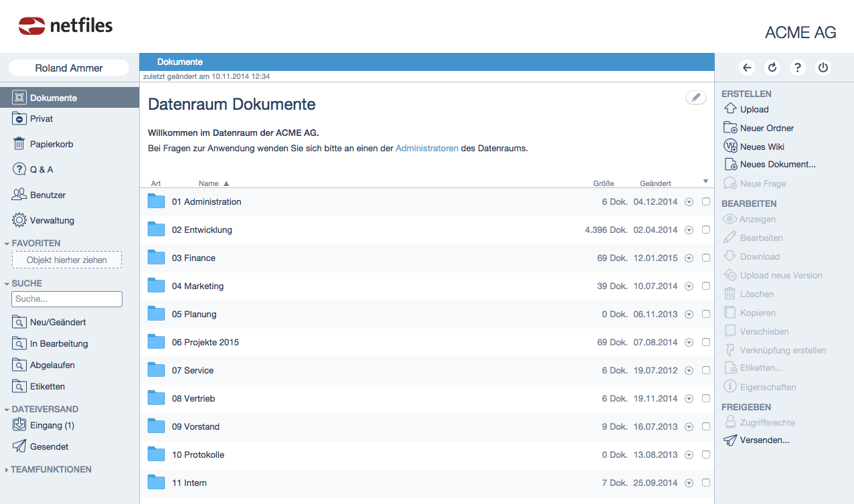Click the Administratoren link
The height and width of the screenshot is (504, 854).
[x=426, y=149]
